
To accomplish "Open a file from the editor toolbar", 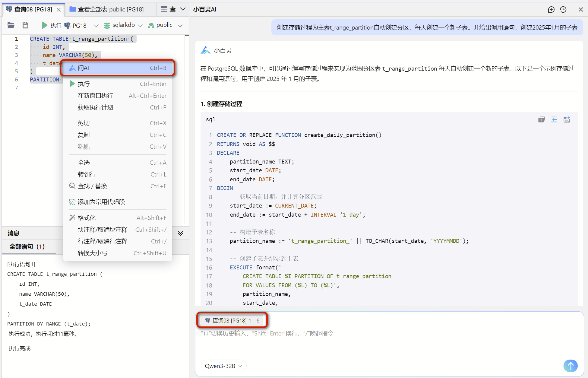I will (11, 25).
